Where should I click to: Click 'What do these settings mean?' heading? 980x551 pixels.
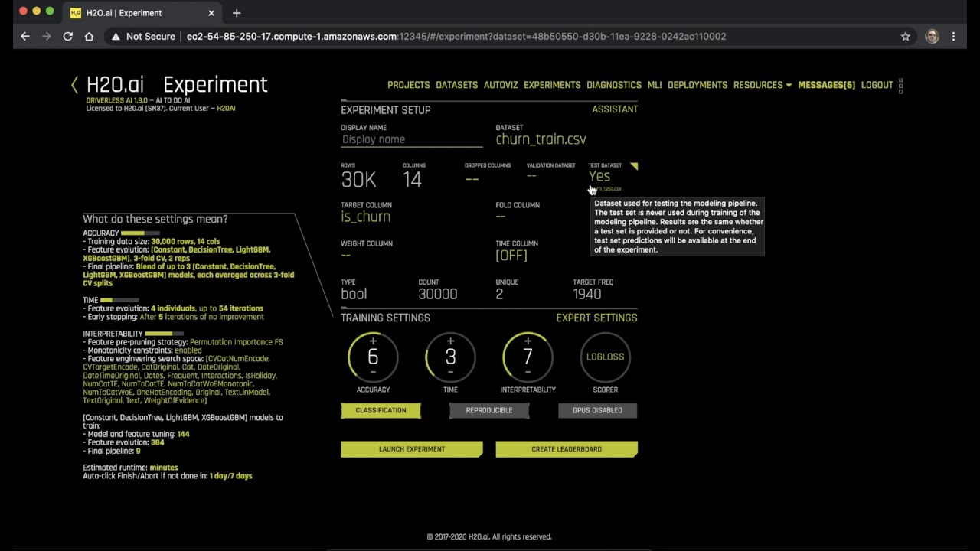155,219
